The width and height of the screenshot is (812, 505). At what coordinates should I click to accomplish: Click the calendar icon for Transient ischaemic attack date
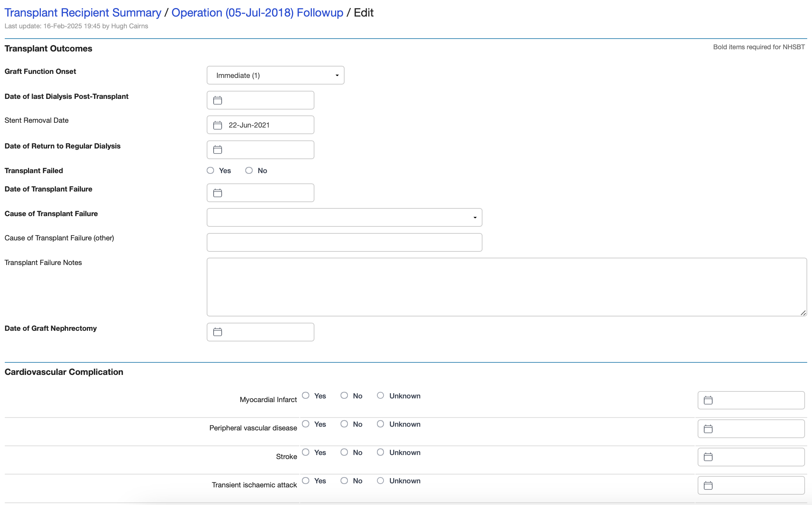click(708, 485)
